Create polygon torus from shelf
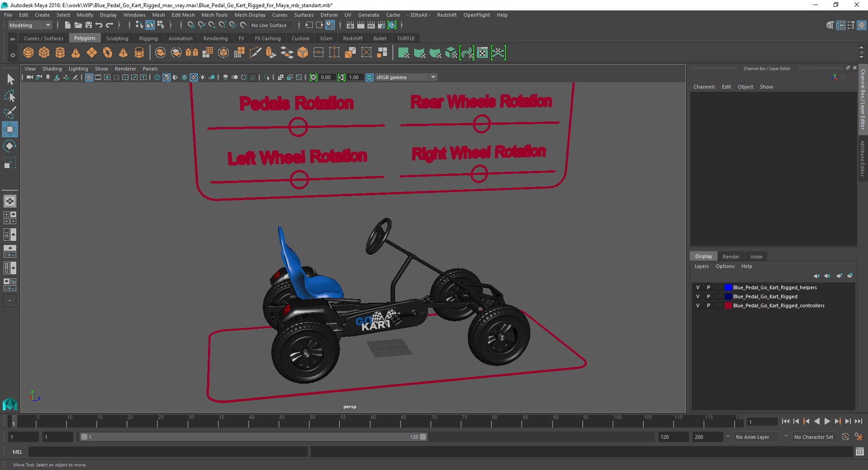868x470 pixels. point(108,53)
